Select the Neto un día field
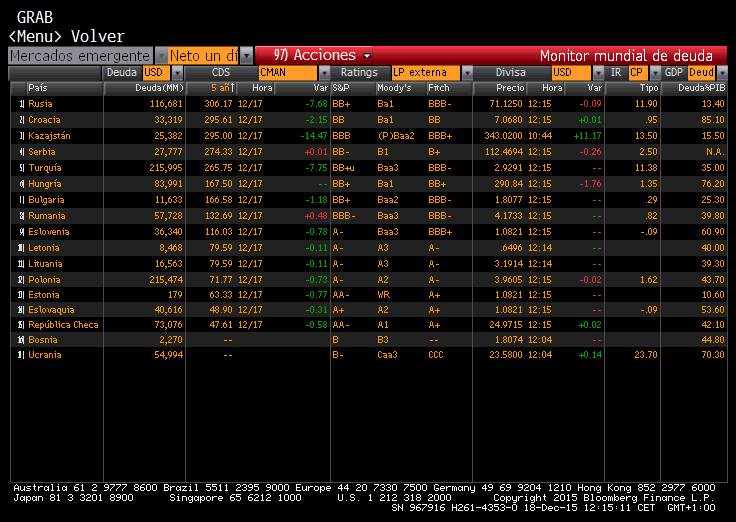The image size is (736, 522). pyautogui.click(x=204, y=56)
